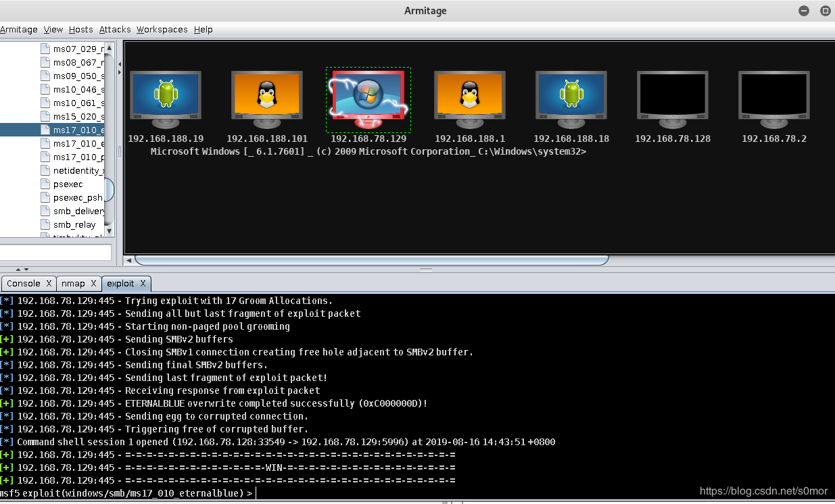The height and width of the screenshot is (504, 835).
Task: Select the Linux host 192.168.188.101
Action: coord(267,100)
